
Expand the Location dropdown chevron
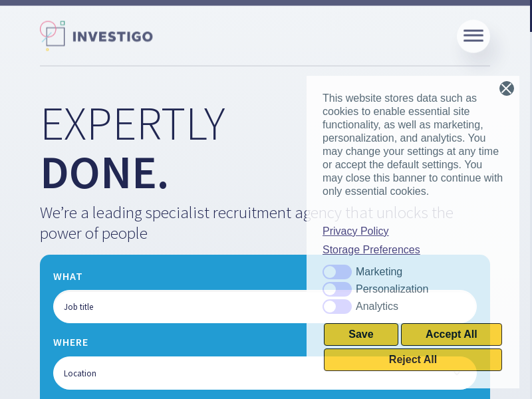click(x=457, y=373)
